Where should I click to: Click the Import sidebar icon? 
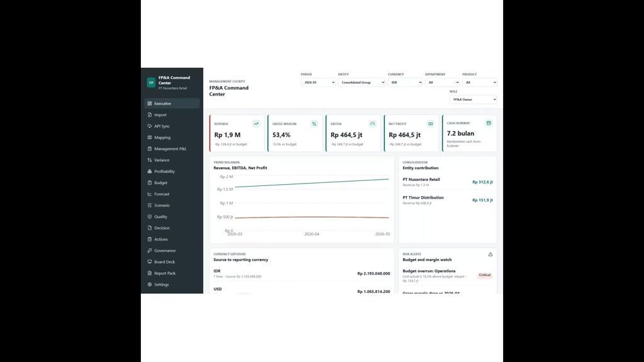click(150, 115)
